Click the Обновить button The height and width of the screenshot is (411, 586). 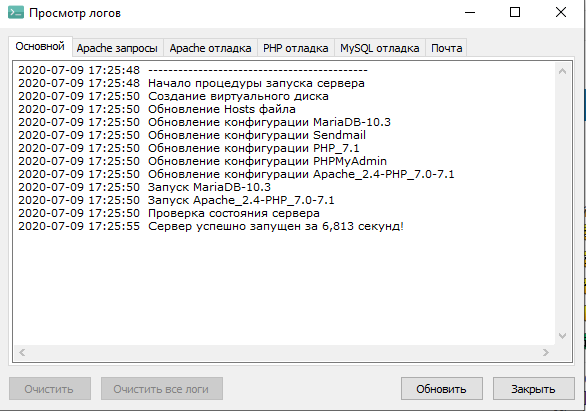442,389
